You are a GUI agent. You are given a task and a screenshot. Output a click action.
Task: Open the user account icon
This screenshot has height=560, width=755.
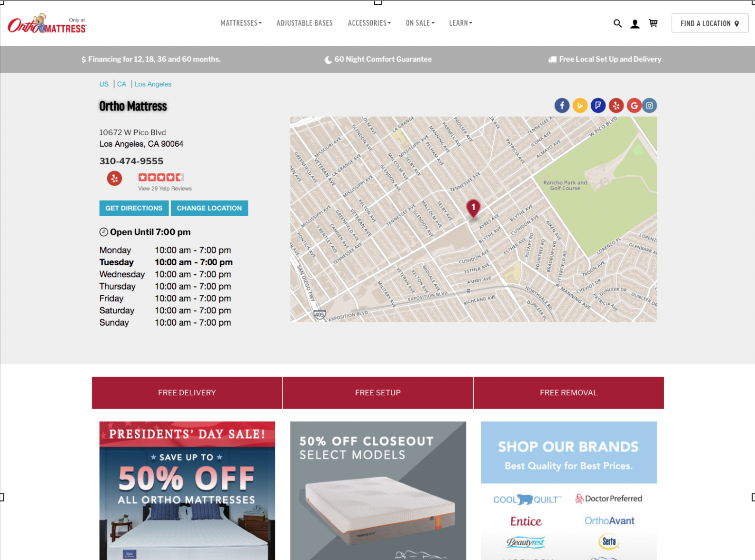(x=635, y=24)
